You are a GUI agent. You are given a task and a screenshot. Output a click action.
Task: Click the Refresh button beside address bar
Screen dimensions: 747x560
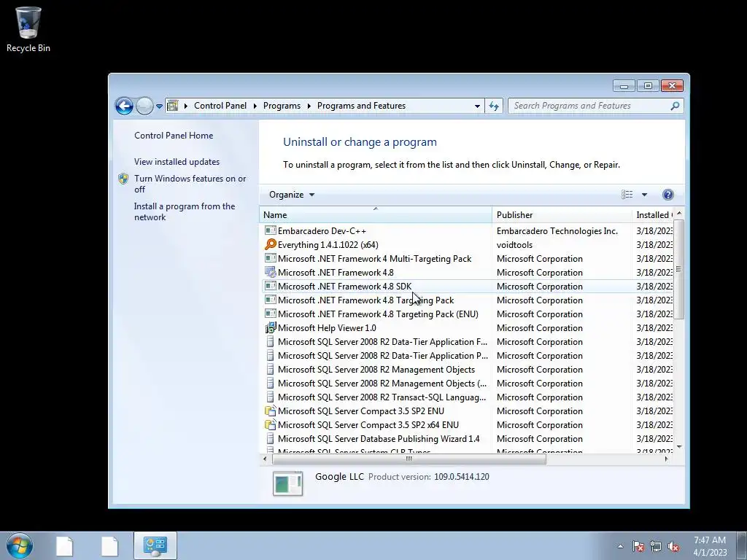[x=494, y=106]
